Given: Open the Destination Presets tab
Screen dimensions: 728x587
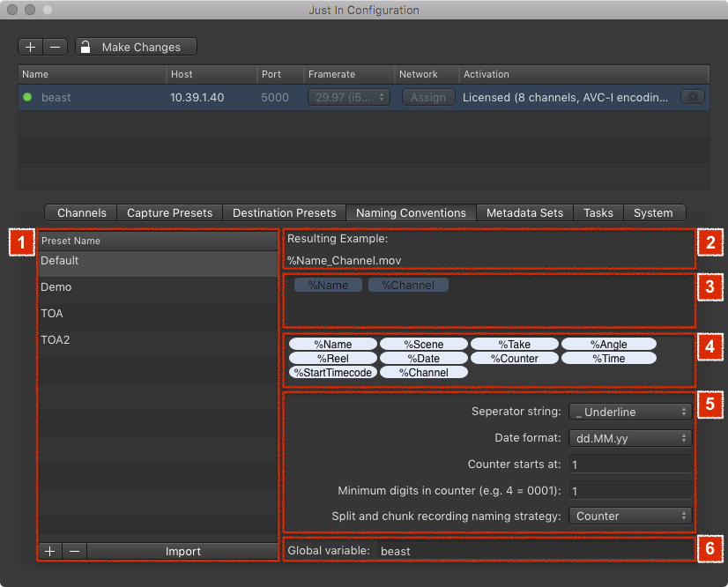Looking at the screenshot, I should coord(284,212).
